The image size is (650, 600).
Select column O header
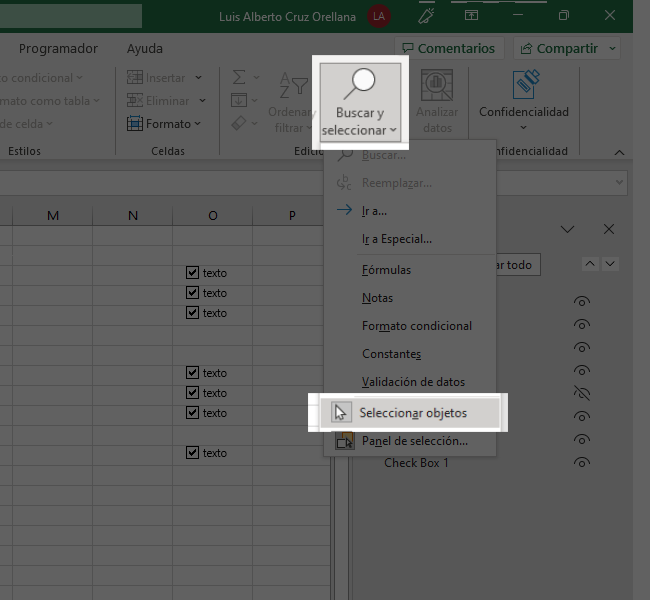click(x=213, y=216)
